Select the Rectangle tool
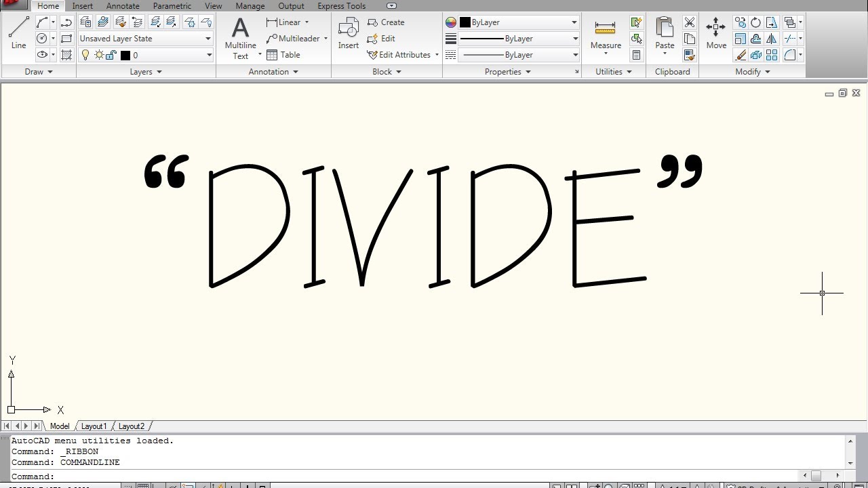Image resolution: width=868 pixels, height=488 pixels. point(66,39)
